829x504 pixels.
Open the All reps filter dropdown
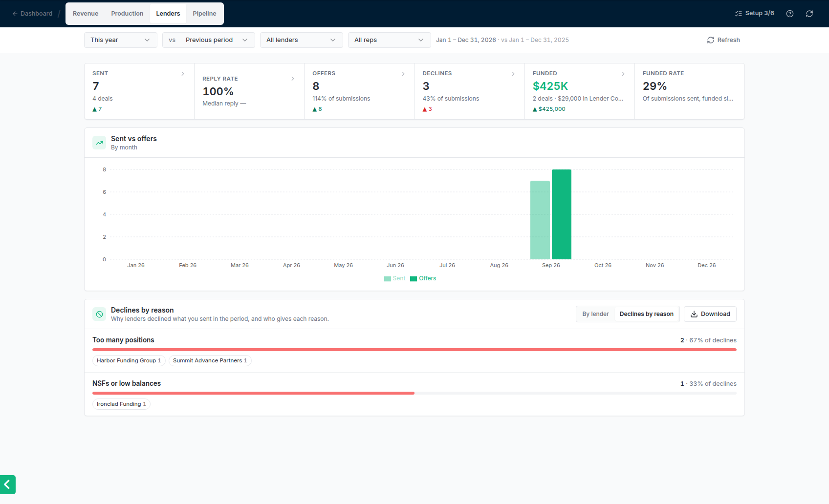pyautogui.click(x=390, y=40)
